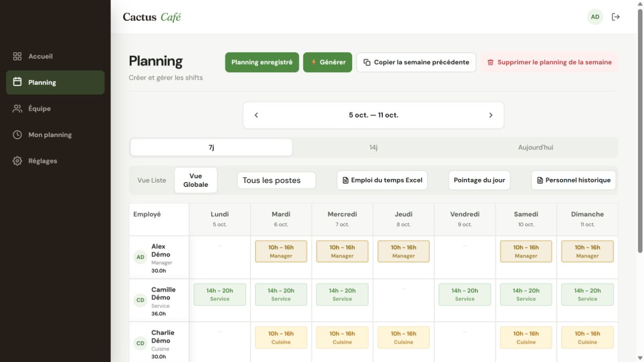Click Charlie Démo's CD avatar
Screen dimensions: 644x362
(141, 343)
